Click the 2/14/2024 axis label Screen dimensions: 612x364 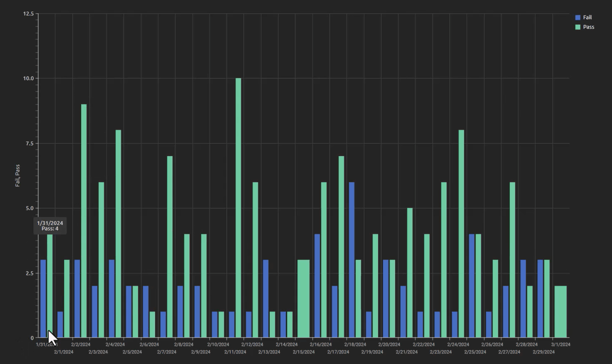coord(286,344)
